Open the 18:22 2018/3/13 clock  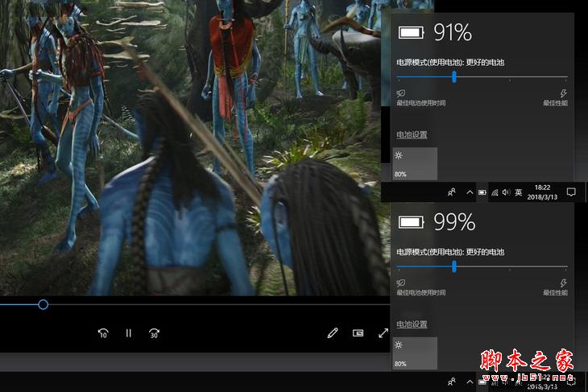542,192
